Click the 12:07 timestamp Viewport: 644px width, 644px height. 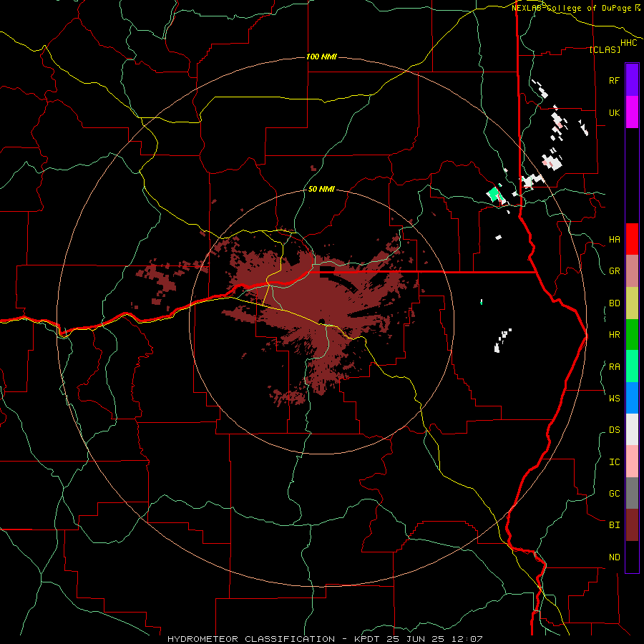(x=468, y=639)
